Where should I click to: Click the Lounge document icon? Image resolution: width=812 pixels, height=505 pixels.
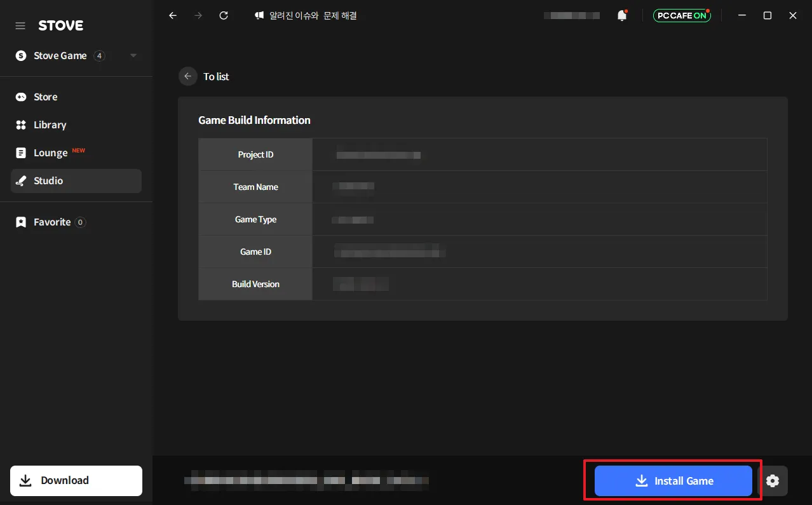[x=21, y=153]
